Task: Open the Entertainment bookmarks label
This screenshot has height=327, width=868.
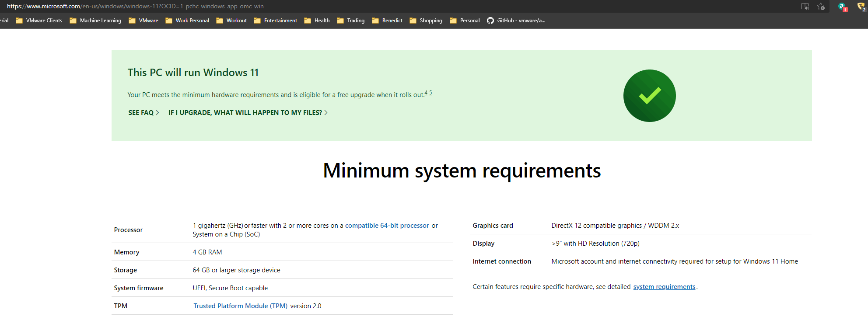Action: [280, 21]
